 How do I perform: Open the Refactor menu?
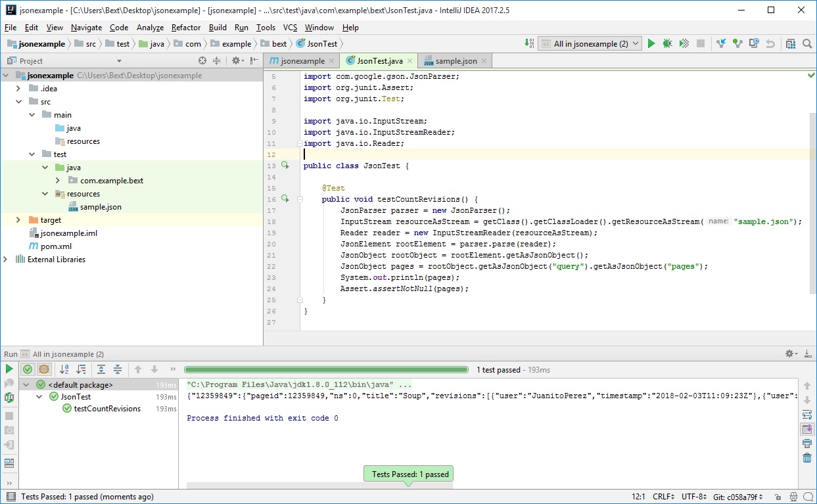[x=185, y=28]
